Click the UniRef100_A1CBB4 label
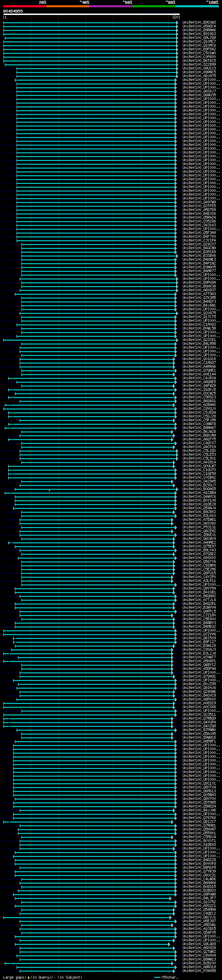 pos(199,493)
